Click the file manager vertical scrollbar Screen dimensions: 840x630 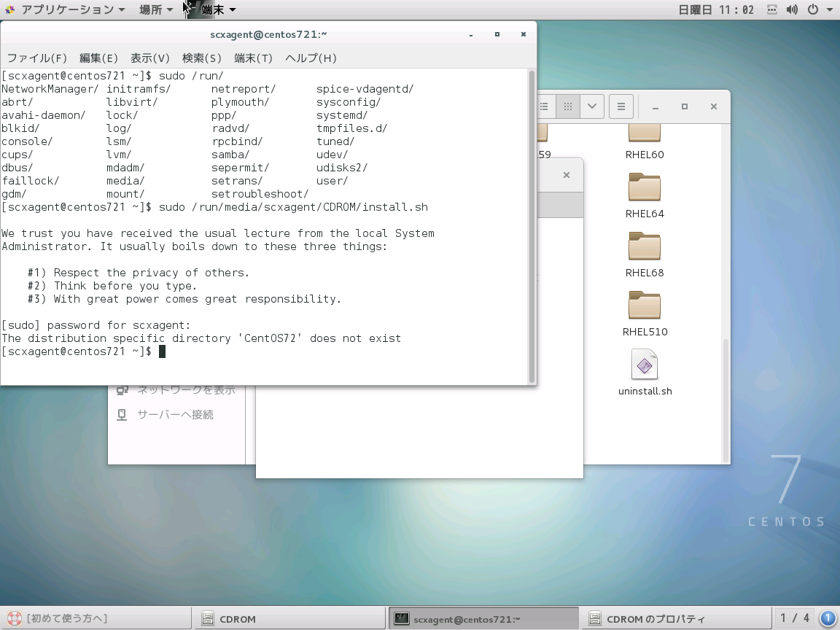(725, 394)
